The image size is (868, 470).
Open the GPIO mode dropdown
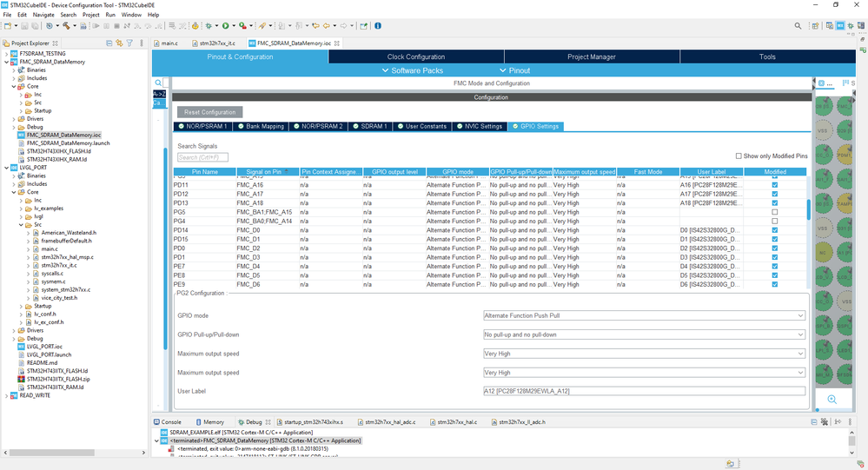(644, 315)
